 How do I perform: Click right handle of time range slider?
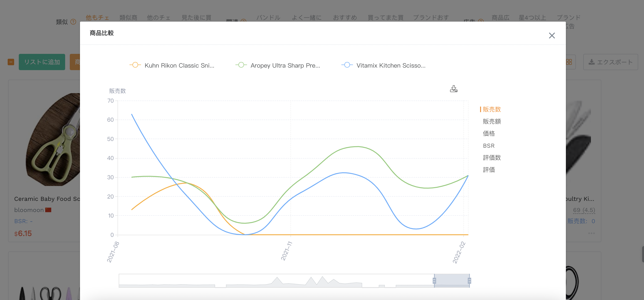tap(469, 281)
